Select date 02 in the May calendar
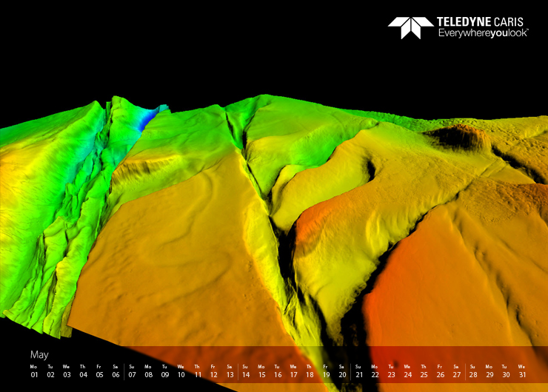 coord(50,375)
